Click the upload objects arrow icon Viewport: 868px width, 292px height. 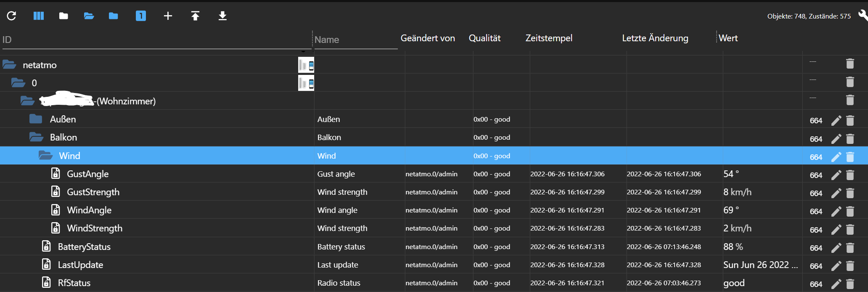click(x=195, y=16)
